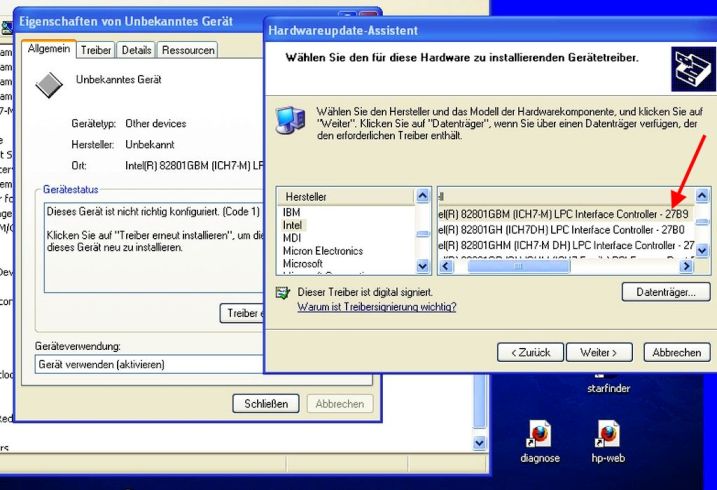This screenshot has width=717, height=490.
Task: Proceed with the Weiter button
Action: (599, 352)
